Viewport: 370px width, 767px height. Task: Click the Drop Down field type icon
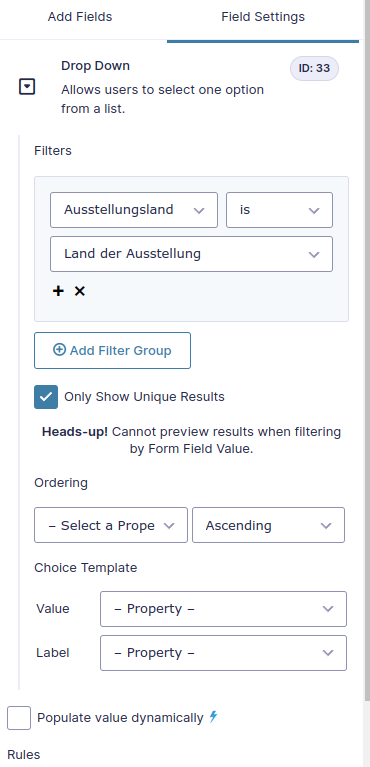[27, 88]
